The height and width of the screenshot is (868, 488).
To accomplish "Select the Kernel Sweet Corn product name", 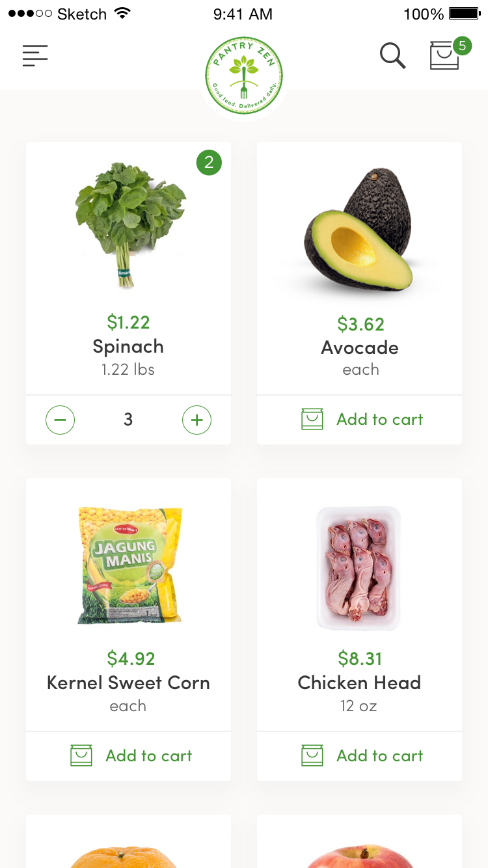I will [128, 683].
